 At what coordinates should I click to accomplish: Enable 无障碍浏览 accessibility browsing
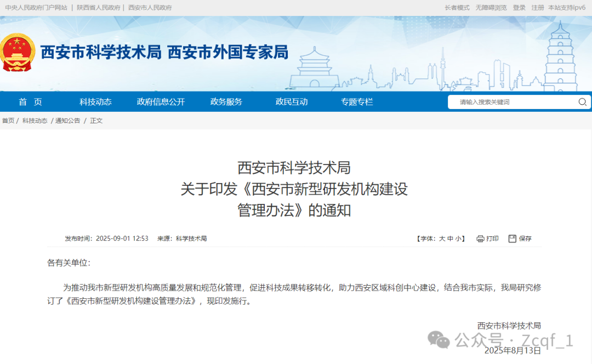[492, 8]
